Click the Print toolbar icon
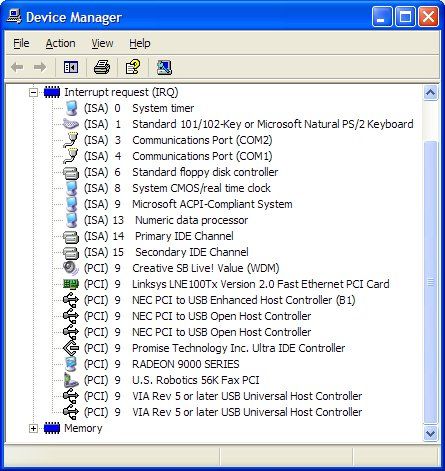The width and height of the screenshot is (445, 471). [102, 67]
